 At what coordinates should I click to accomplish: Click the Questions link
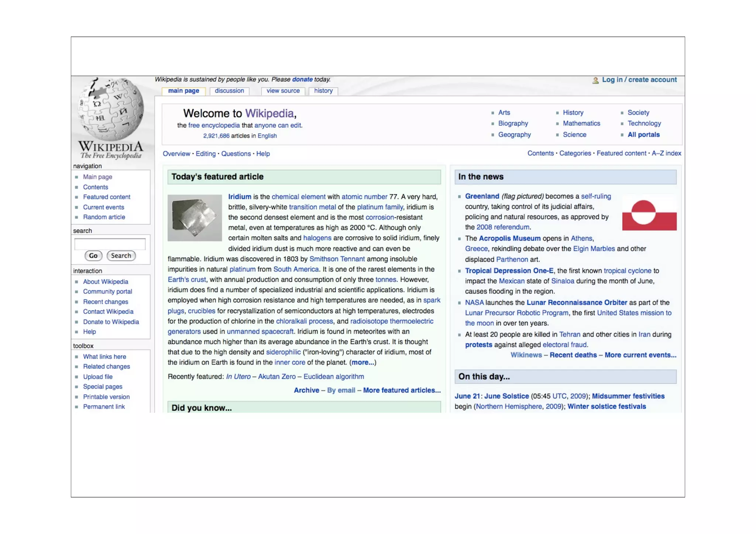tap(236, 154)
